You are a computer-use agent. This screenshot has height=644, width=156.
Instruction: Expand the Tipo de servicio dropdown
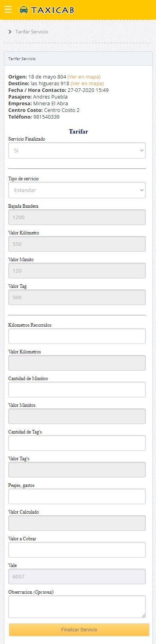point(77,190)
